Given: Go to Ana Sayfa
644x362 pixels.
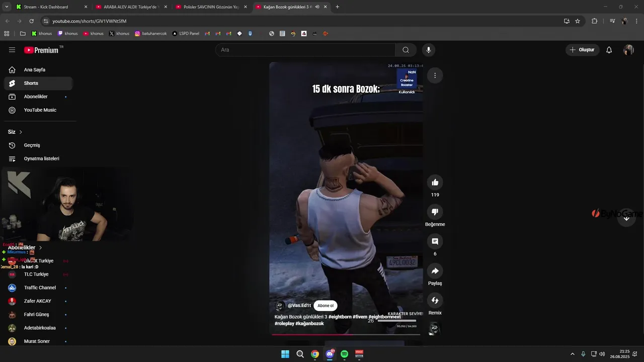Looking at the screenshot, I should coord(38,70).
